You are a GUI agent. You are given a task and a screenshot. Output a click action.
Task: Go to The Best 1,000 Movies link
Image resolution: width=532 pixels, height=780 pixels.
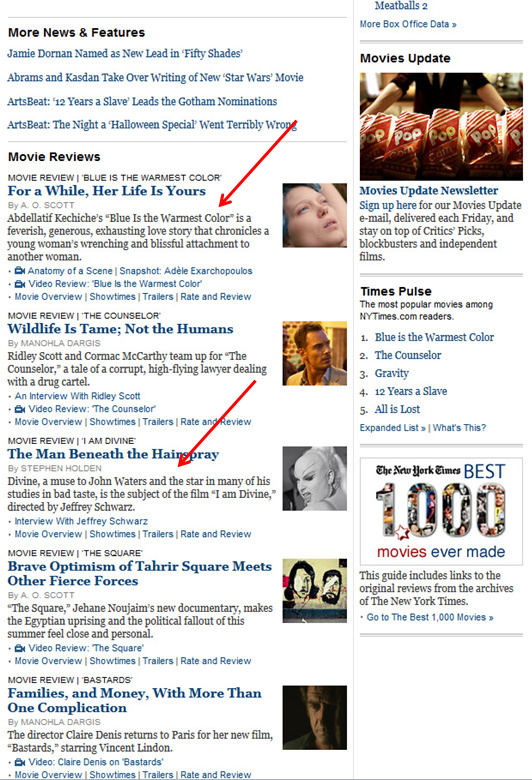[x=430, y=617]
